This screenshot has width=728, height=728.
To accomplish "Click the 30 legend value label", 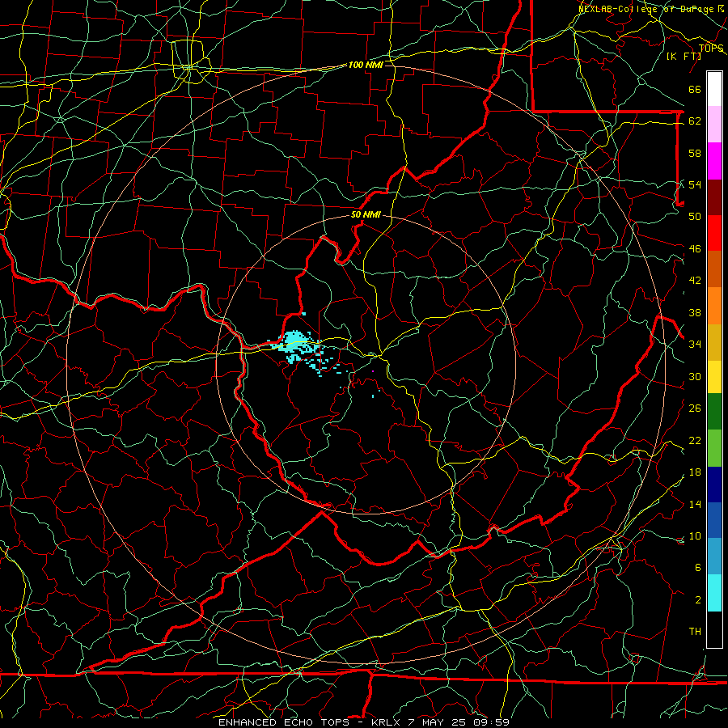I will (695, 376).
